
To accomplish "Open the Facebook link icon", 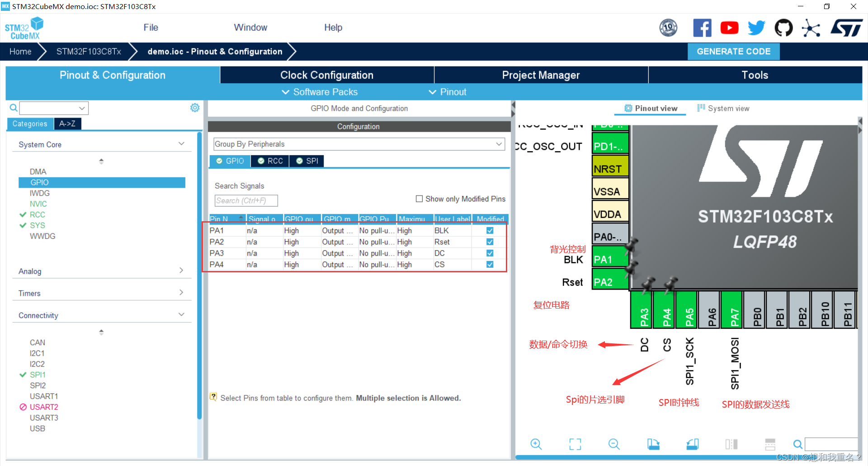I will [702, 28].
